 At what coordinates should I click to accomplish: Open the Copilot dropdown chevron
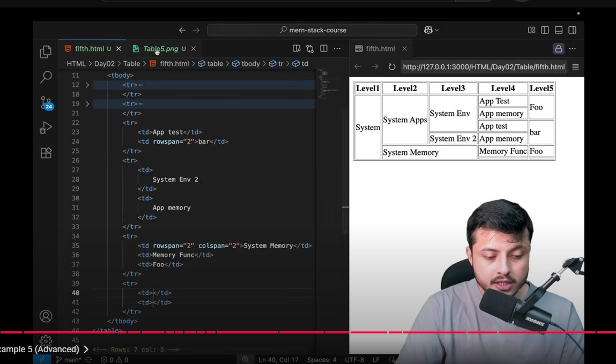point(436,30)
